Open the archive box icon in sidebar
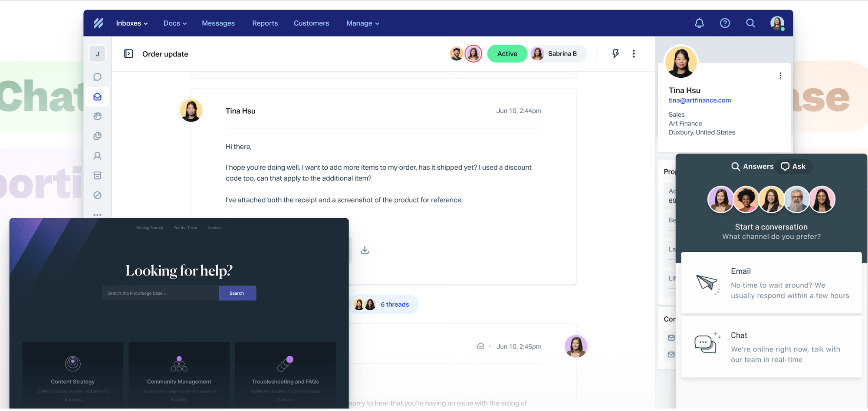868x411 pixels. (x=97, y=175)
